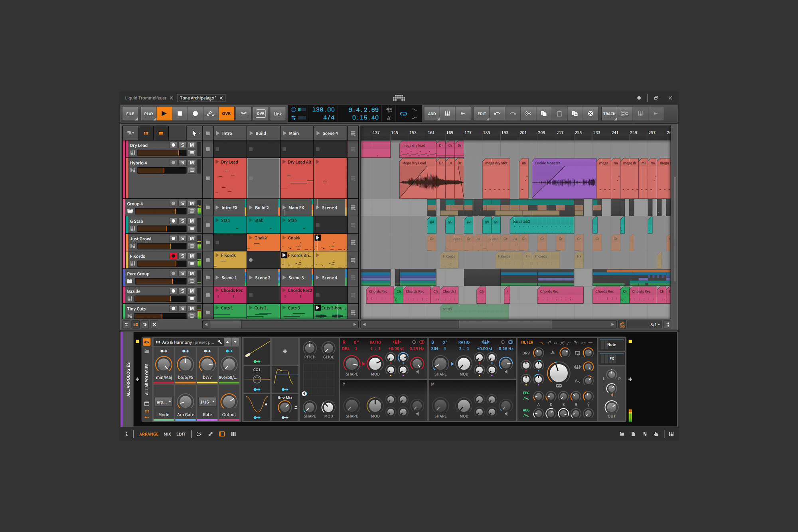Switch to the MIX view tab
798x532 pixels.
(167, 434)
